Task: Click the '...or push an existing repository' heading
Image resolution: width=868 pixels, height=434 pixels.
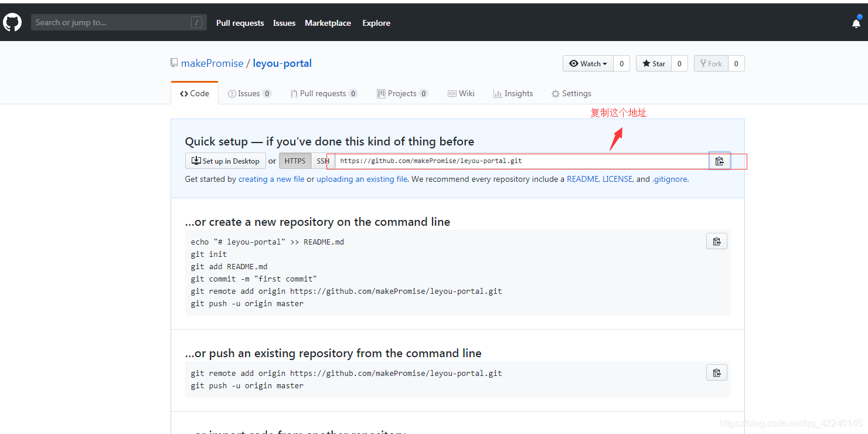Action: [x=333, y=353]
